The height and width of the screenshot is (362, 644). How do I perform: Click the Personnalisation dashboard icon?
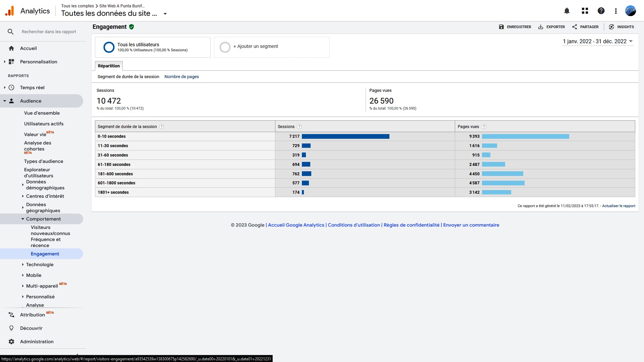coord(11,62)
